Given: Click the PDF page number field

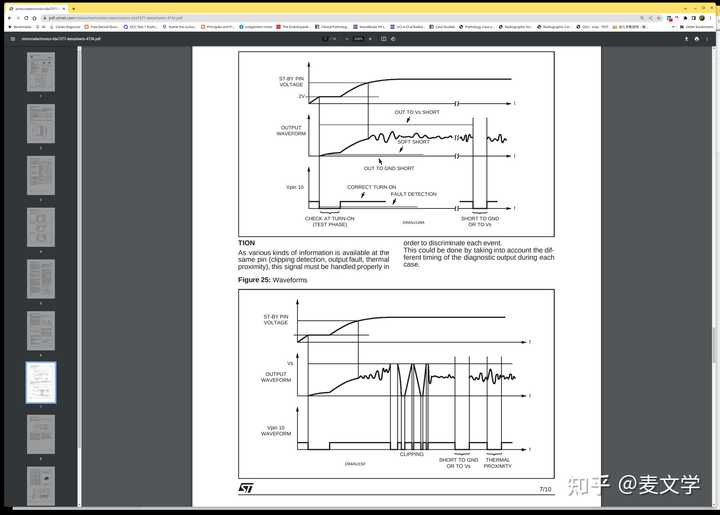Looking at the screenshot, I should (x=326, y=39).
